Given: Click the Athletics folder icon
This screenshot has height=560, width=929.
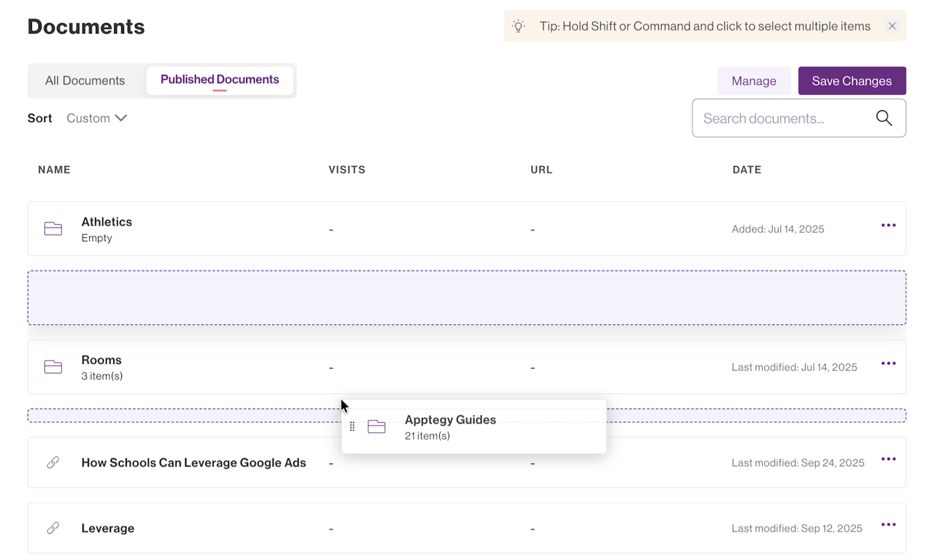Looking at the screenshot, I should (x=53, y=229).
